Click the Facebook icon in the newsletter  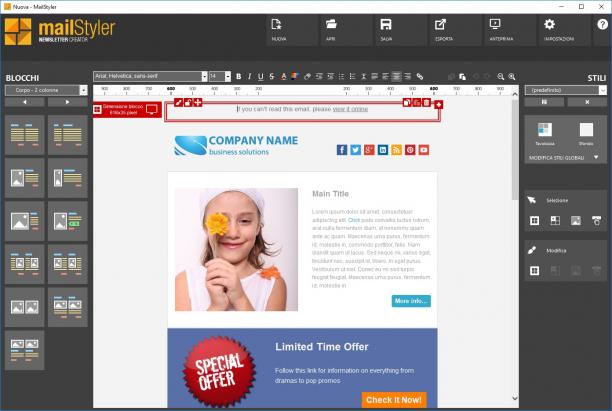[342, 150]
